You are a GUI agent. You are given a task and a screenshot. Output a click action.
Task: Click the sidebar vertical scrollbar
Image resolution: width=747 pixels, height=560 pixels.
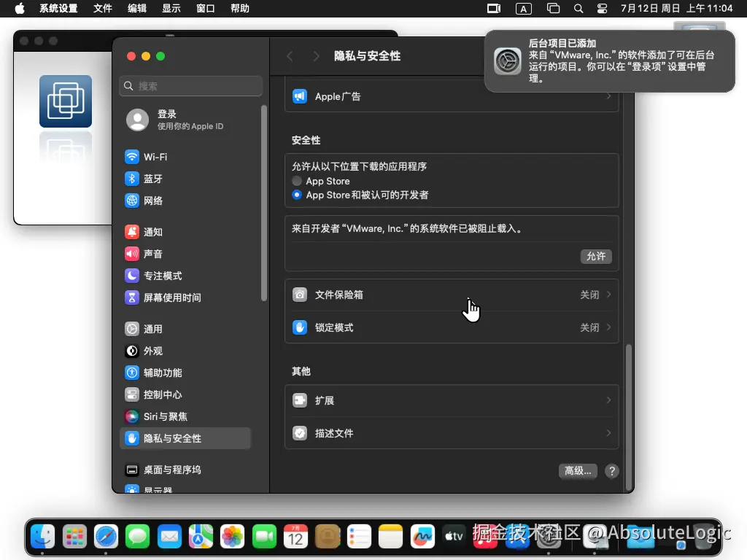tap(264, 203)
